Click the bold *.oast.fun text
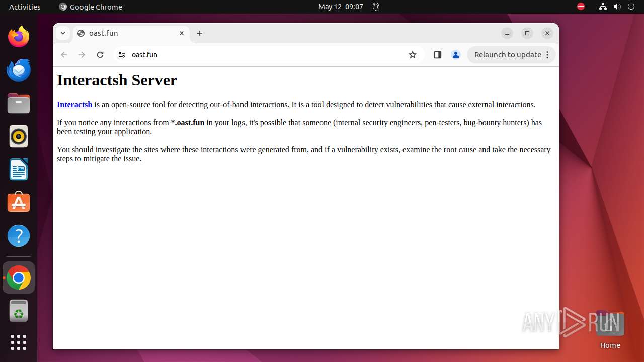This screenshot has width=644, height=362. [x=188, y=123]
